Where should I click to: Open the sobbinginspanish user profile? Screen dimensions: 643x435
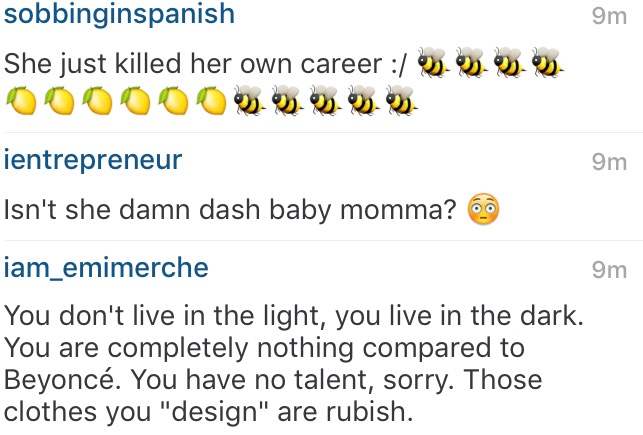click(120, 15)
